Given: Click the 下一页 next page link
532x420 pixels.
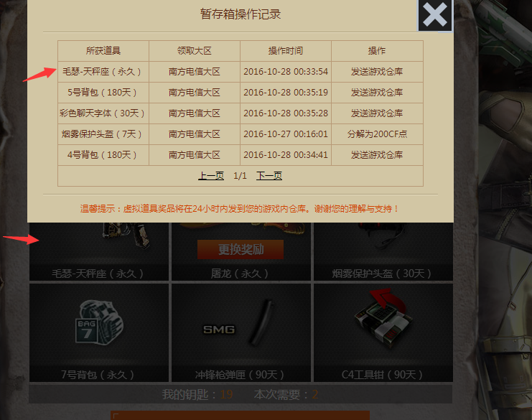Looking at the screenshot, I should (269, 176).
